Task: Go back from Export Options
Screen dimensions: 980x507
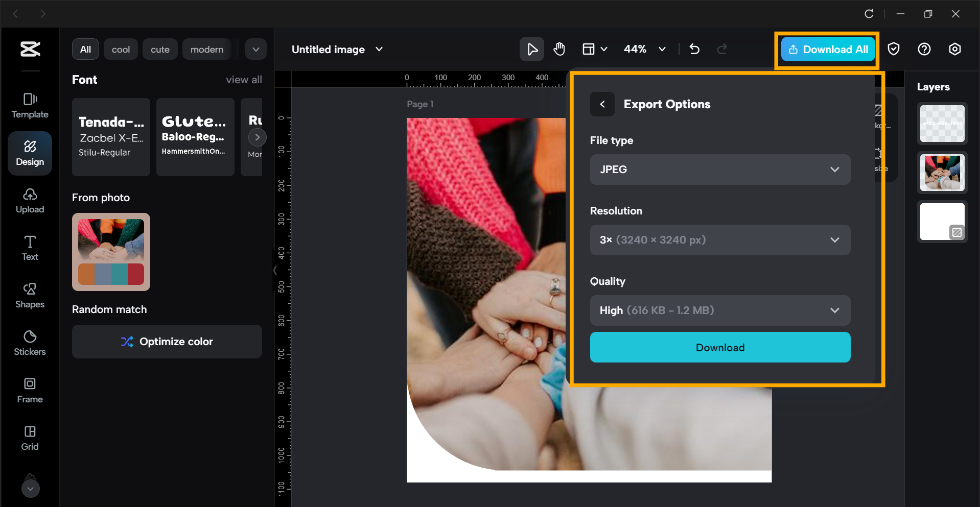Action: tap(602, 104)
